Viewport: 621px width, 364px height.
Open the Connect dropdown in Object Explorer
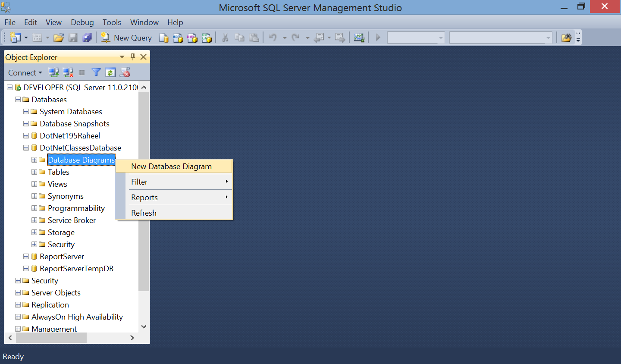[25, 73]
